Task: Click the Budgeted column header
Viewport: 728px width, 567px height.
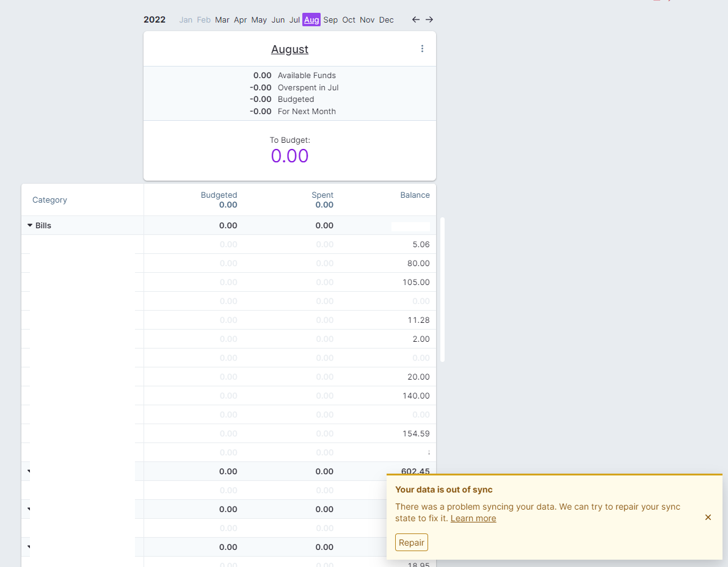Action: (x=219, y=195)
